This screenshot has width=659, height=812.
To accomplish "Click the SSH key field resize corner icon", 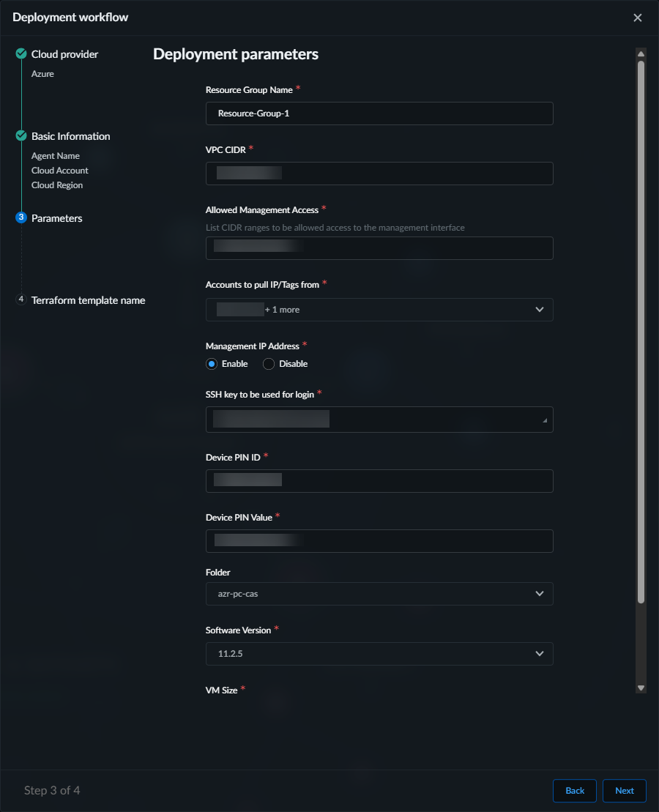I will [x=544, y=421].
